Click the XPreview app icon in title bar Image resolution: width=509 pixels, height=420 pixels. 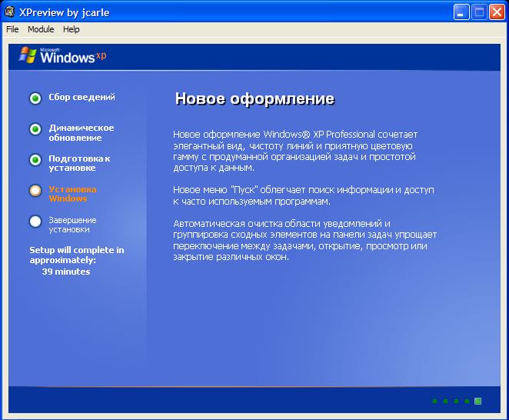(10, 12)
